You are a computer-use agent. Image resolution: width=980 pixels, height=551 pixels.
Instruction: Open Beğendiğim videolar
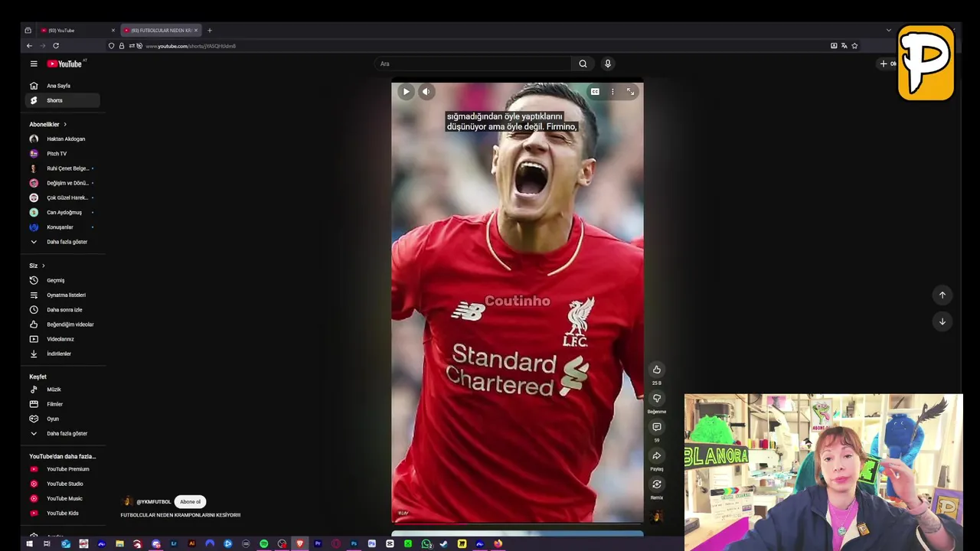64,324
